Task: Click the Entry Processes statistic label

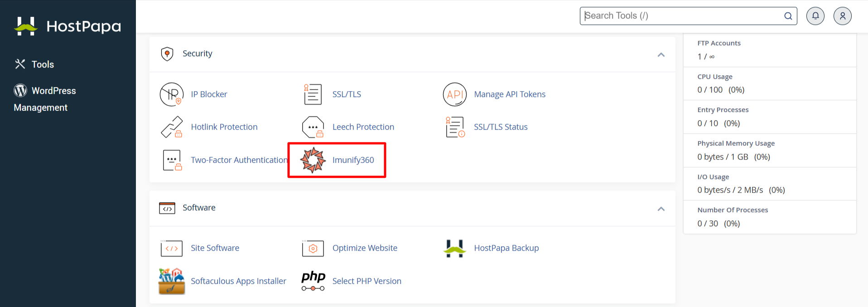Action: 723,110
